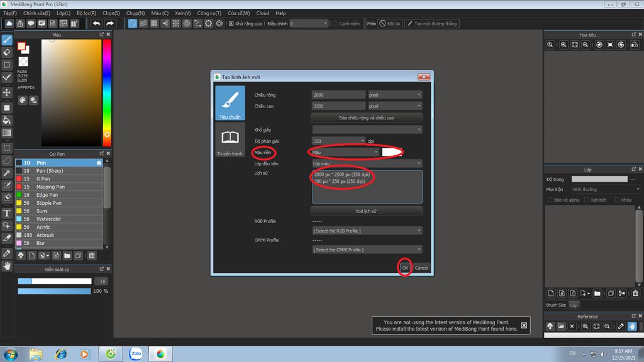Image resolution: width=644 pixels, height=362 pixels.
Task: Click the Chiều rộng input field
Action: pyautogui.click(x=338, y=95)
